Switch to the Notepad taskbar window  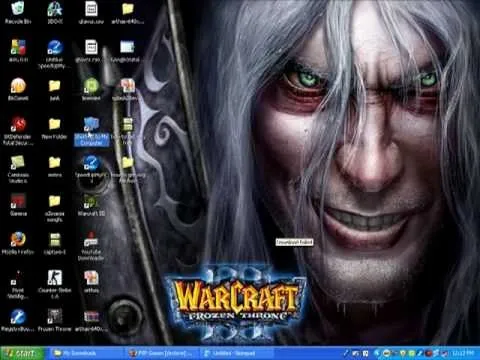pos(237,353)
